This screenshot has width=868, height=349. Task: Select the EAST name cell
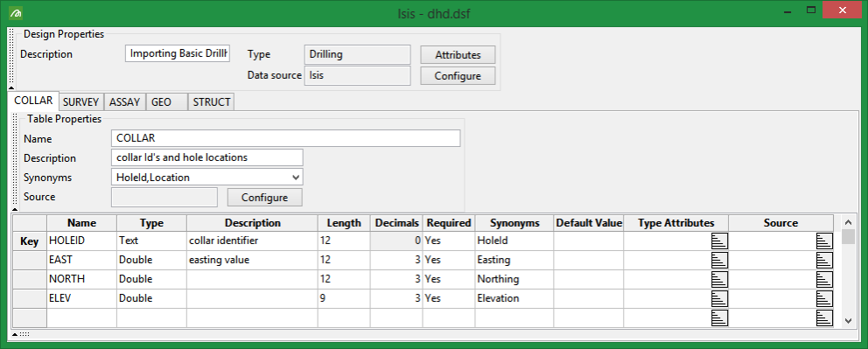click(82, 260)
